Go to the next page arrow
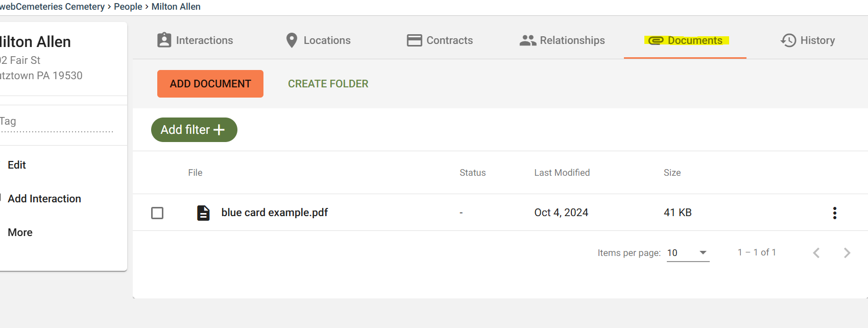The width and height of the screenshot is (868, 328). tap(847, 253)
